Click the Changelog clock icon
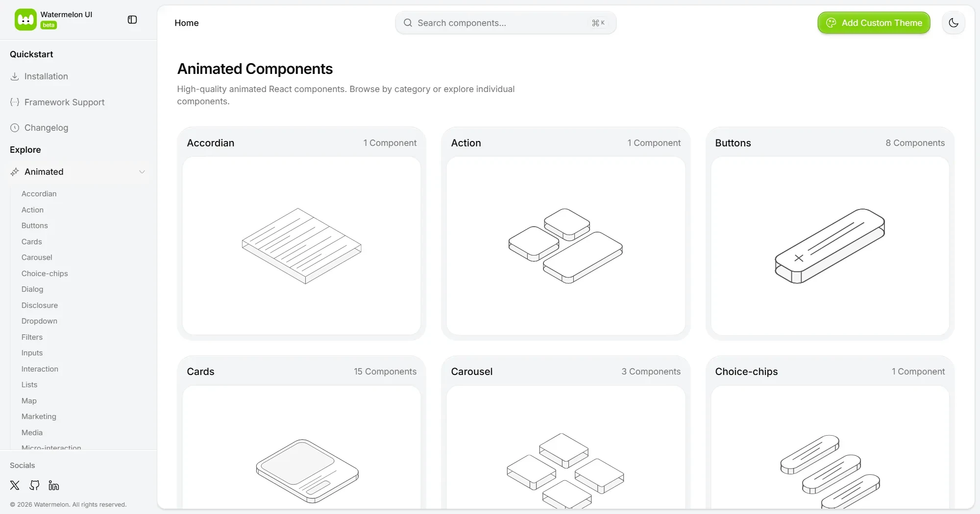The height and width of the screenshot is (514, 980). (15, 128)
